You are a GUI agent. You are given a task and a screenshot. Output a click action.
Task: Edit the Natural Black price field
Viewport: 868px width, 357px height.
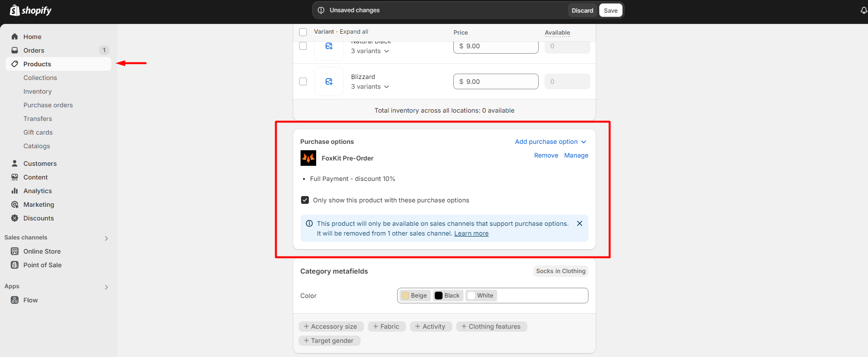coord(496,47)
